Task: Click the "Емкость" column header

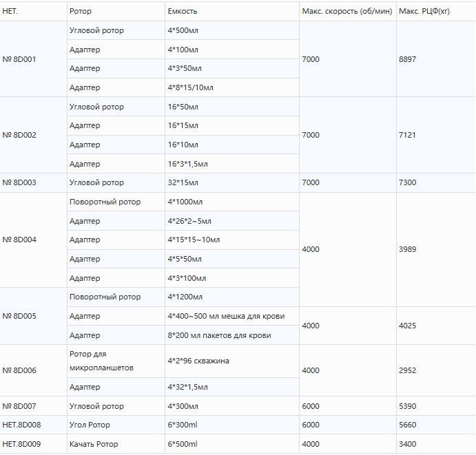Action: pyautogui.click(x=183, y=12)
